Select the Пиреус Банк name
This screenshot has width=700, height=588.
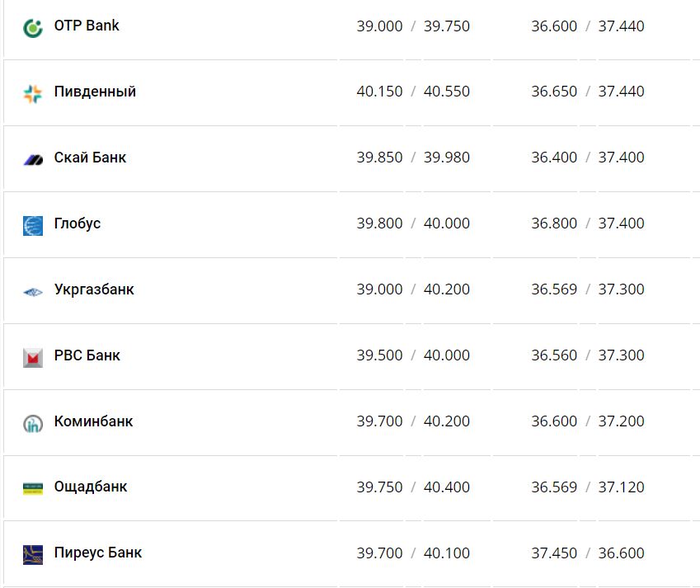[x=98, y=553]
